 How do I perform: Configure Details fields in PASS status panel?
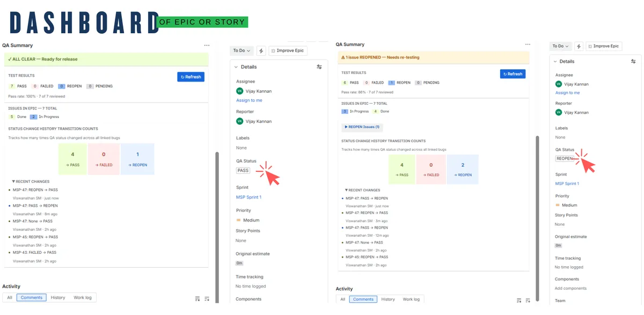click(319, 67)
